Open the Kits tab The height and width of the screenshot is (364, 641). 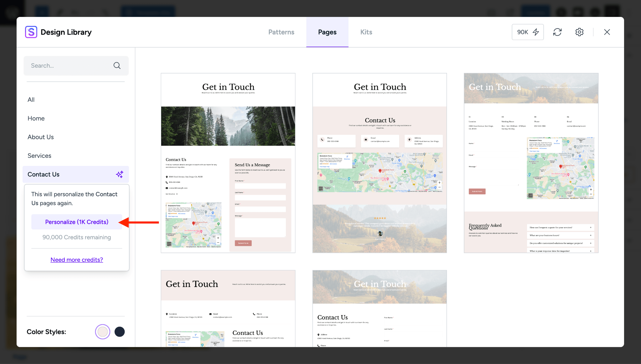click(x=366, y=32)
